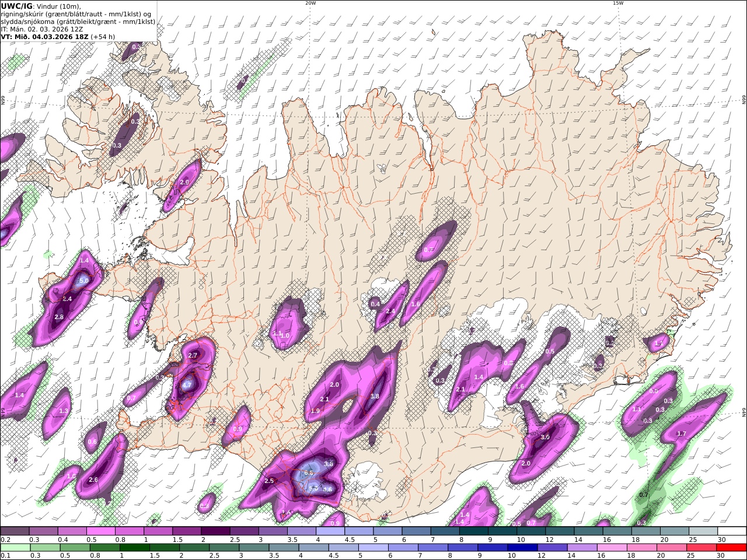
Task: Click the 'UWC/IG: Vindur (10m)' title text
Action: click(41, 6)
